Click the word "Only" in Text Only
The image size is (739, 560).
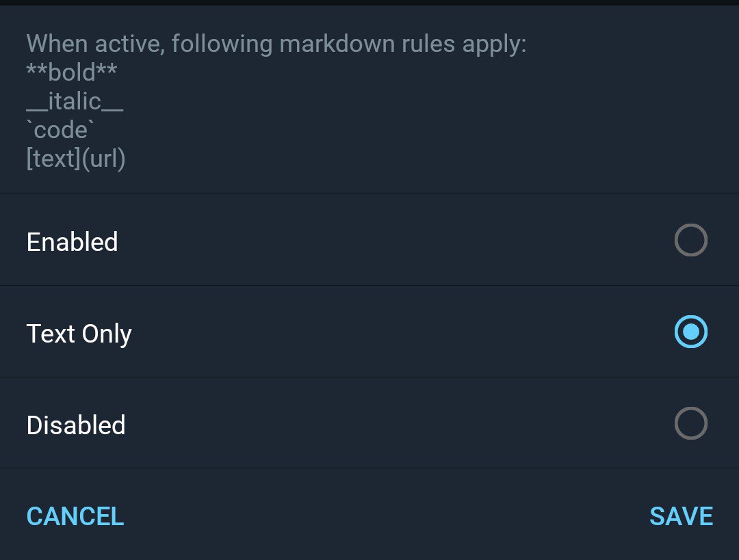(106, 334)
